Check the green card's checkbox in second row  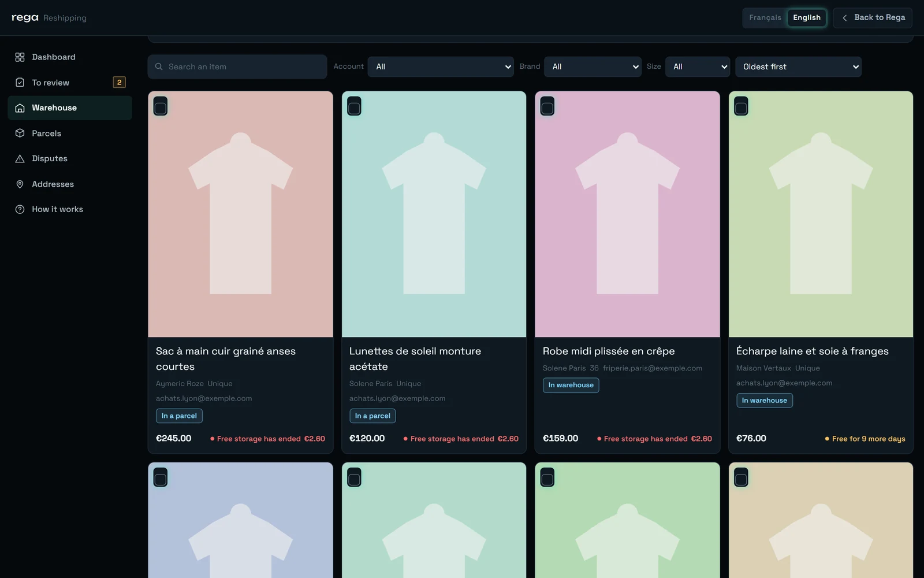click(547, 479)
